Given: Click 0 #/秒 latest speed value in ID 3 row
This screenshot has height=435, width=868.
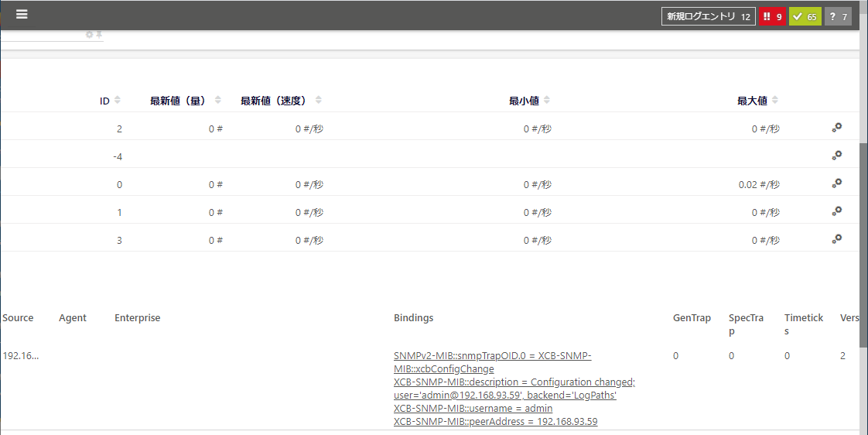Looking at the screenshot, I should tap(309, 240).
